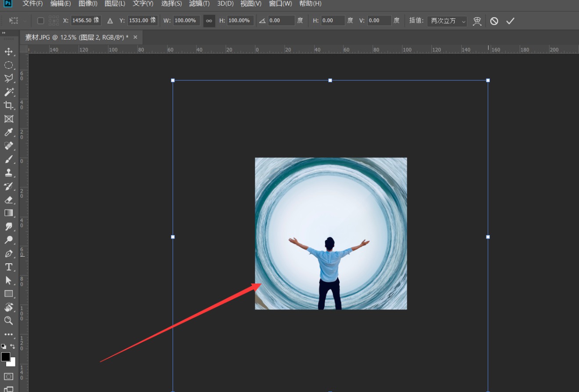The height and width of the screenshot is (392, 579).
Task: Switch to the 素材.JPG document tab
Action: tap(77, 37)
